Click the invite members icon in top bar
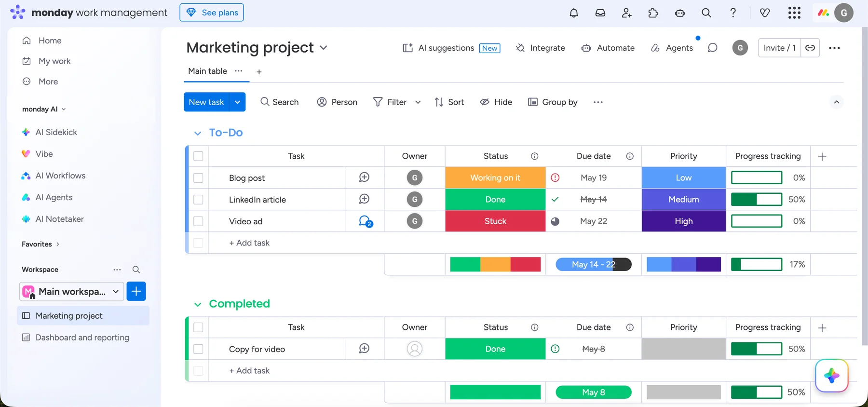The height and width of the screenshot is (407, 868). click(627, 13)
